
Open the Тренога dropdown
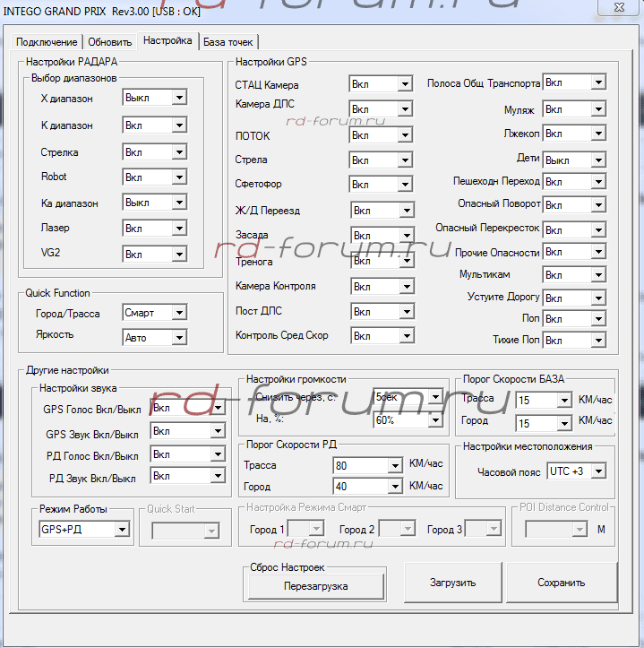382,261
